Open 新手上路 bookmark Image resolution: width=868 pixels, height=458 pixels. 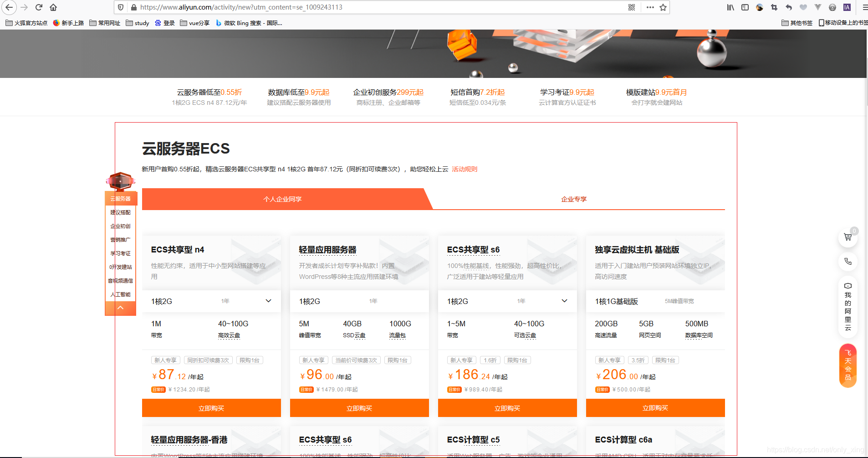point(68,23)
